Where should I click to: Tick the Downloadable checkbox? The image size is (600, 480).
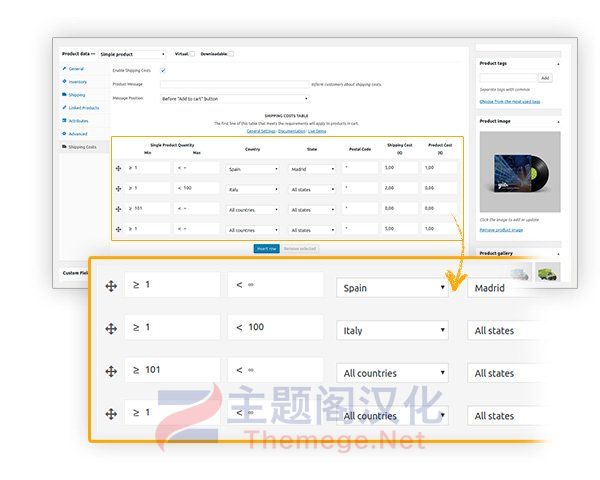[x=231, y=54]
